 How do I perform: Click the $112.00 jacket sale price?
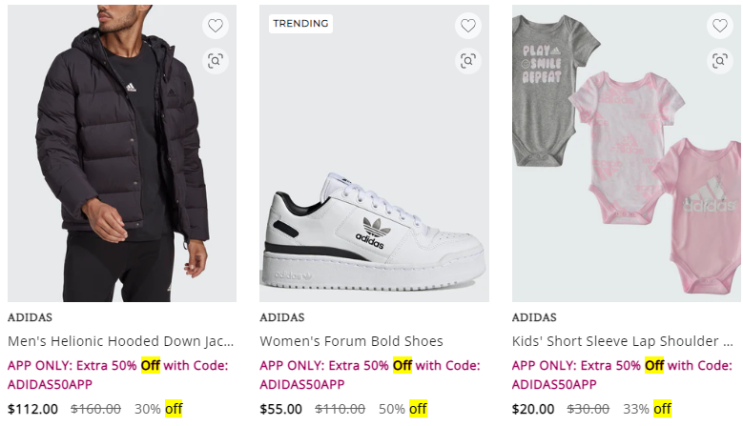33,409
